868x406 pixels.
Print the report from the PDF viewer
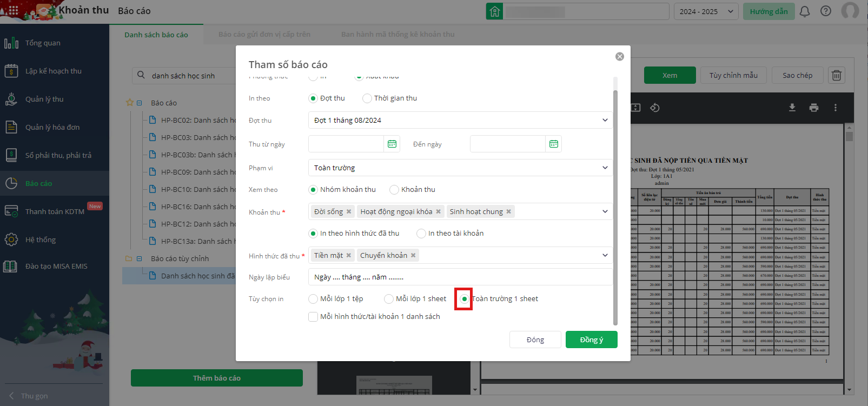(x=814, y=108)
